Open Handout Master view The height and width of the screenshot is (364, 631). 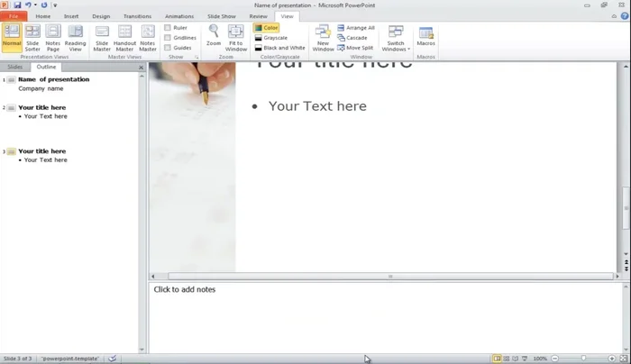(x=124, y=37)
